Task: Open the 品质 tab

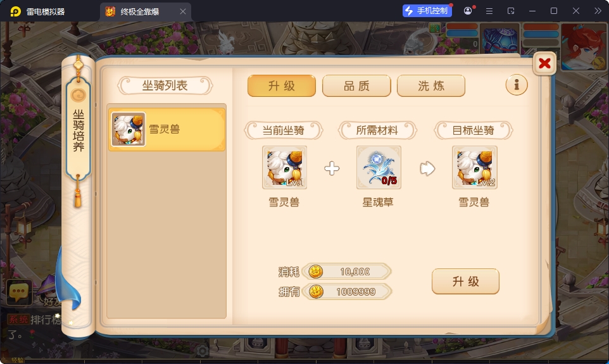Action: 356,85
